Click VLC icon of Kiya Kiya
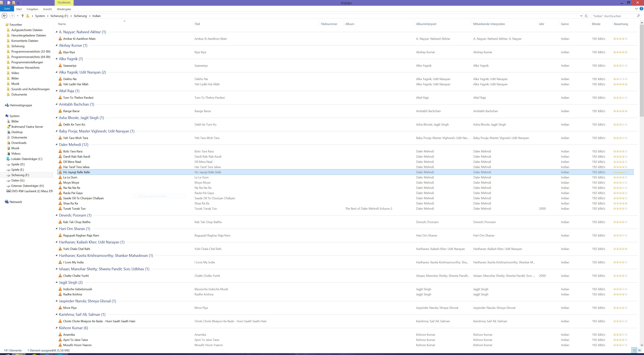The width and height of the screenshot is (644, 355). coord(60,52)
